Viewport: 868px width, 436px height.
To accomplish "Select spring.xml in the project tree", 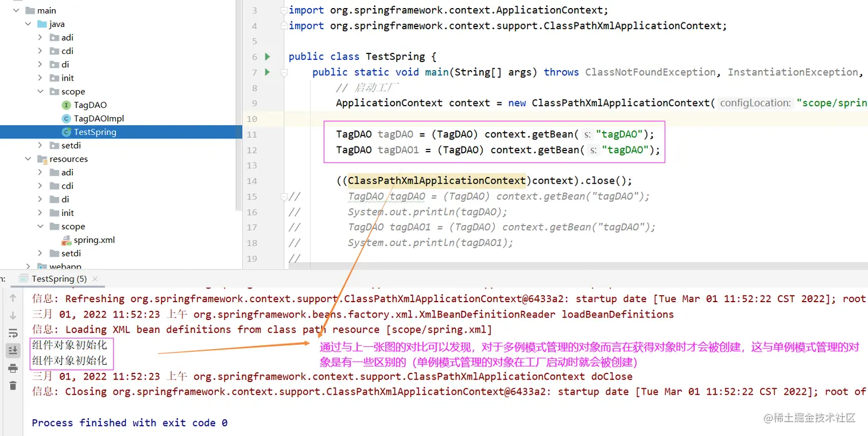I will pyautogui.click(x=94, y=240).
